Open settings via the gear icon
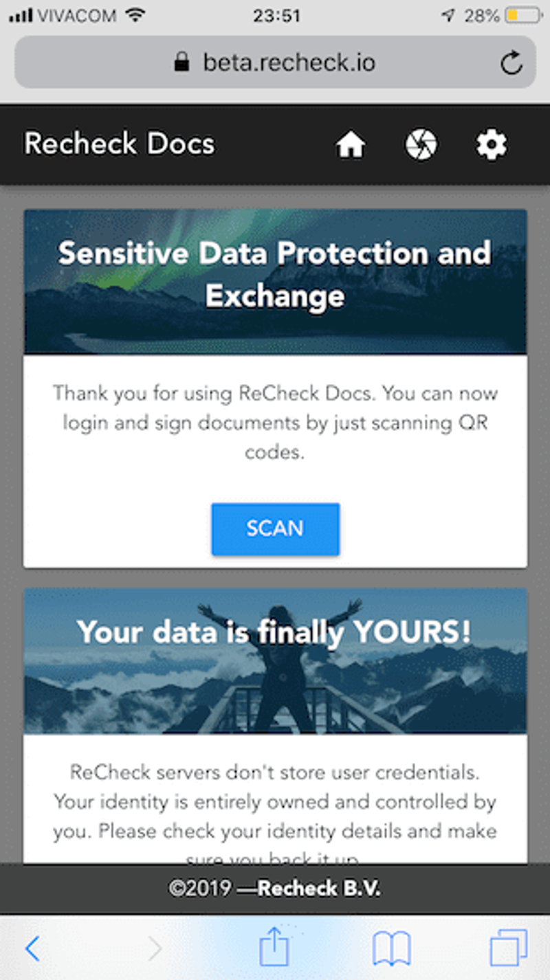550x980 pixels. (x=492, y=144)
